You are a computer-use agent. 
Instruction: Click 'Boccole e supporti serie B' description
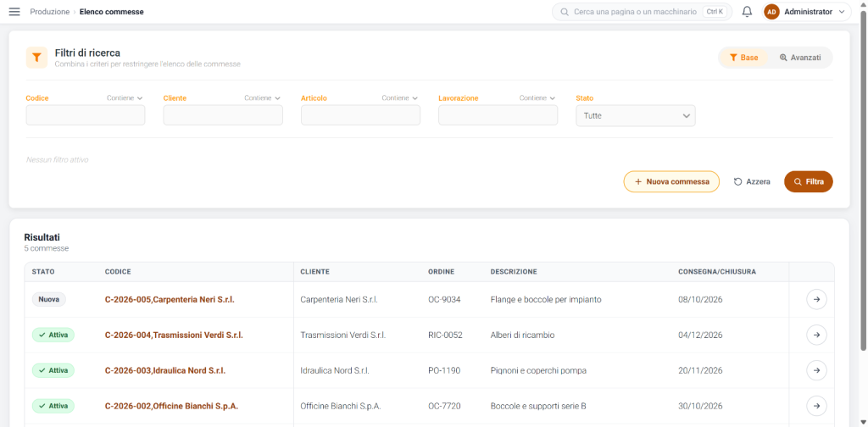pos(538,406)
